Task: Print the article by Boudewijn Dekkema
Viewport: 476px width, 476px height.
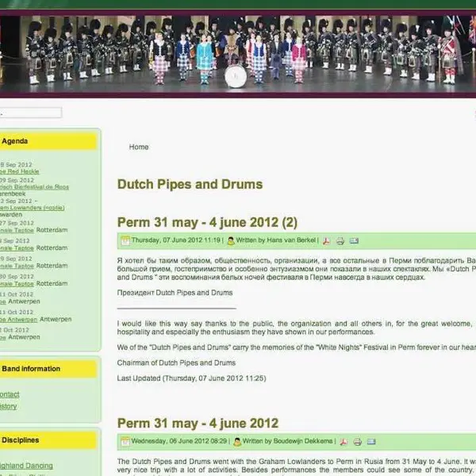Action: point(357,441)
